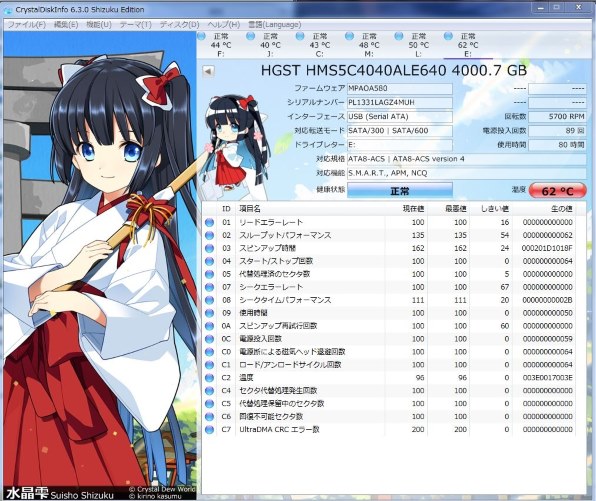
Task: Select drive E: at 62 °C
Action: [x=468, y=45]
